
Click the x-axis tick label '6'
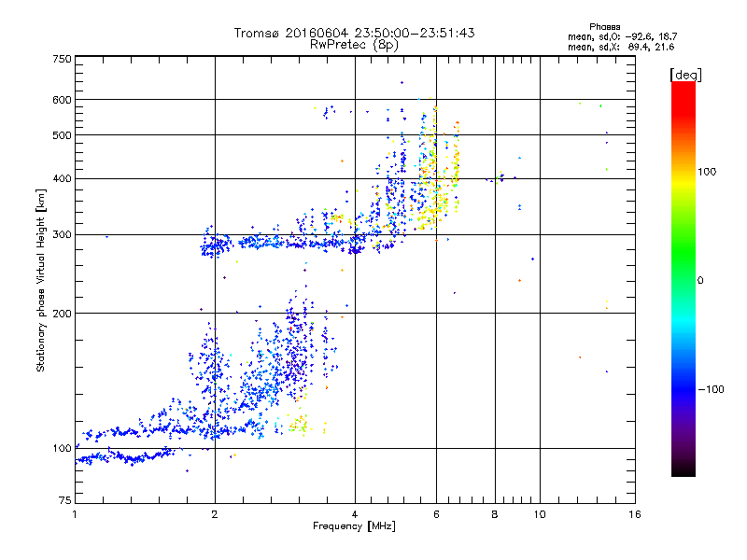[x=436, y=514]
